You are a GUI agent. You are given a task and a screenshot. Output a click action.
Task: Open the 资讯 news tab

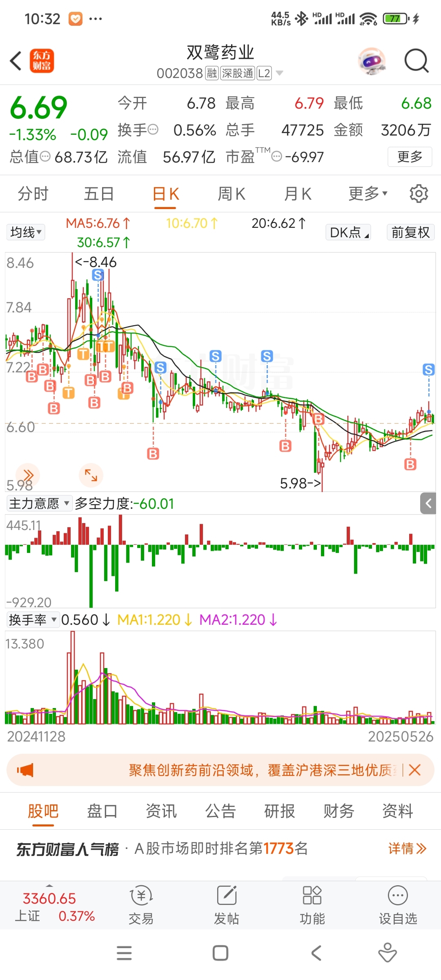coord(161,811)
